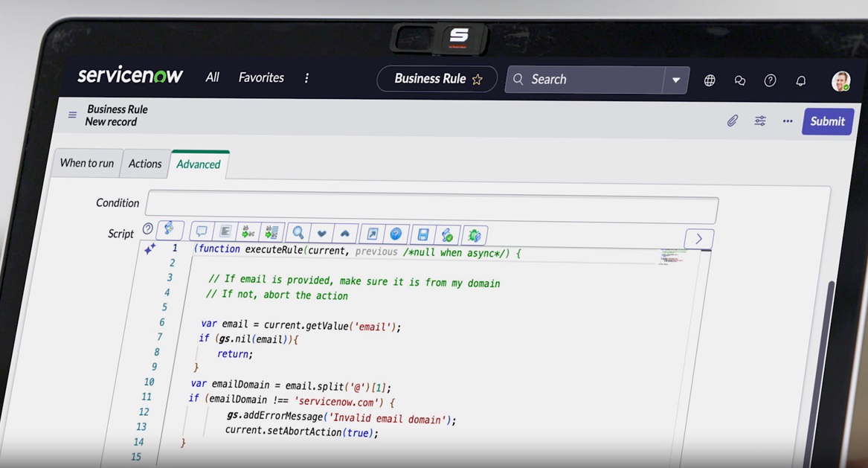
Task: Click the search magnifier in header Search box
Action: (x=518, y=79)
